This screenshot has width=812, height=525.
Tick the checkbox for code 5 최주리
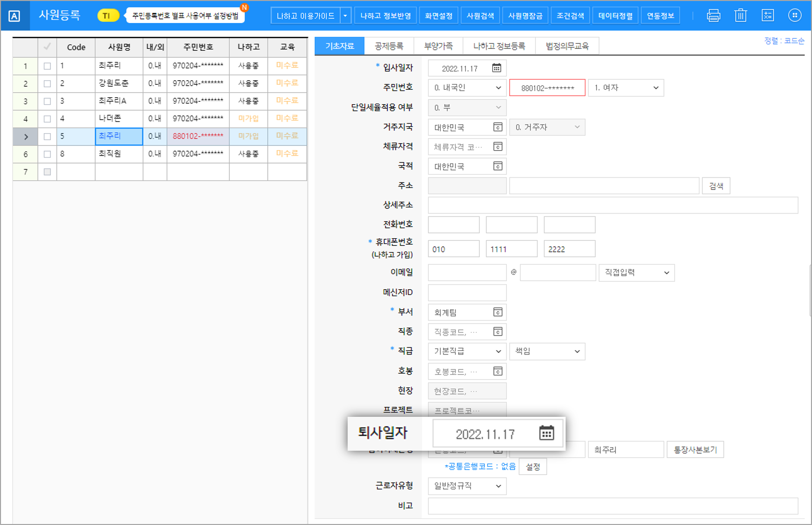tap(47, 137)
